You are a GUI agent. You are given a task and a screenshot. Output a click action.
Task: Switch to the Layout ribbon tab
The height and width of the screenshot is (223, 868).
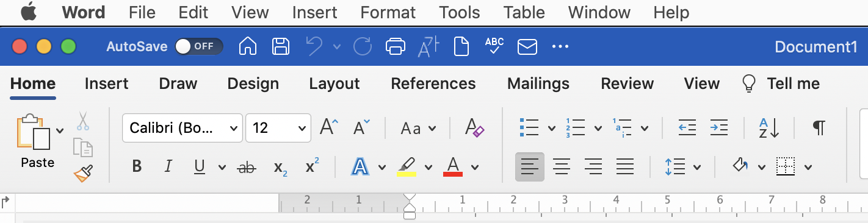[335, 83]
